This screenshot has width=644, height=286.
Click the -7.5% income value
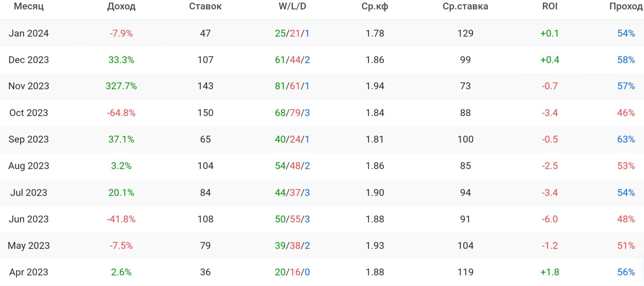tap(121, 246)
